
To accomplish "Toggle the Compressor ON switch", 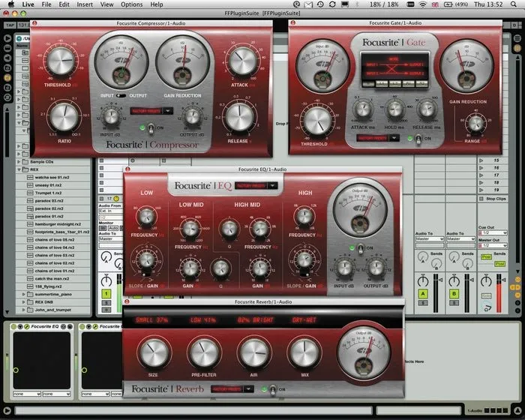I will click(151, 128).
